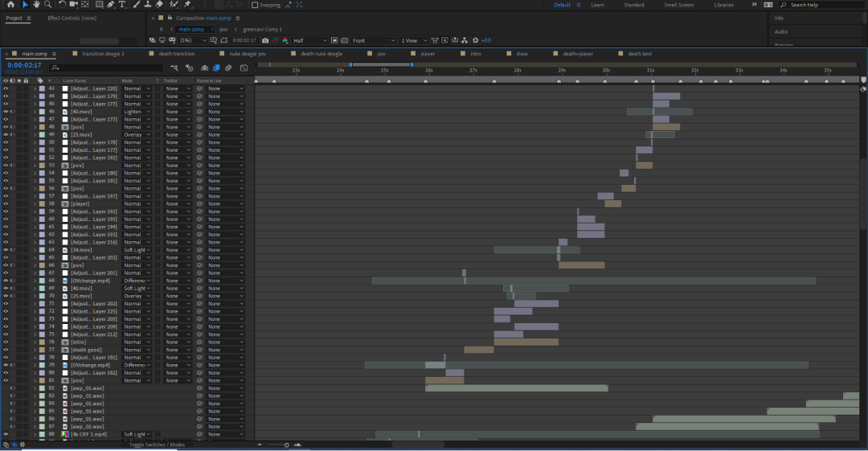The image size is (868, 451).
Task: Toggle Hide Shy Layers in timeline
Action: tap(204, 68)
